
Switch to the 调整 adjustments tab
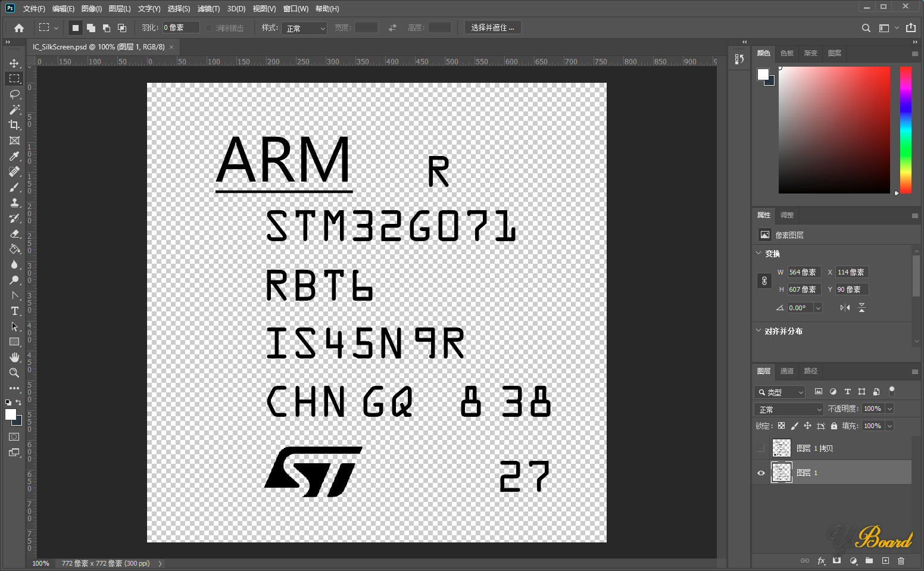787,215
